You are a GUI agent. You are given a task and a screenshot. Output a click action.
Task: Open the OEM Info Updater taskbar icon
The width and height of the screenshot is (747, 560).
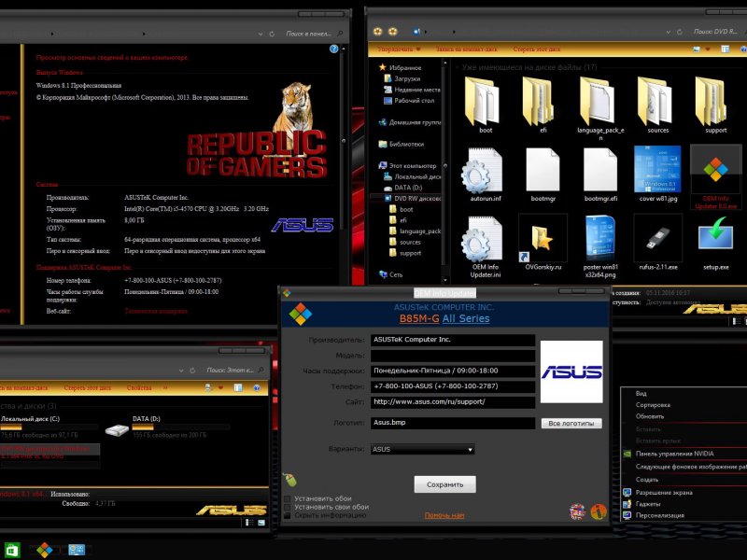(x=45, y=550)
